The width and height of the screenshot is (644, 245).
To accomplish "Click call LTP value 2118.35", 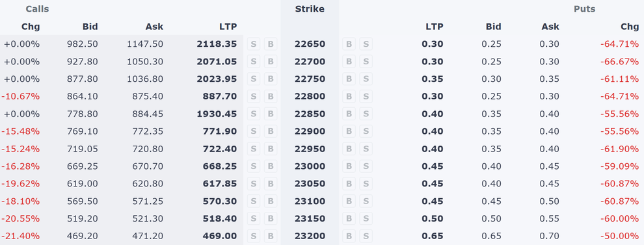I will [x=217, y=44].
